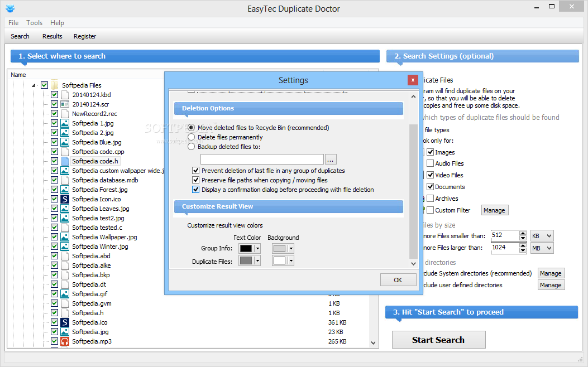Click the Softpedia code.cpp file icon
The height and width of the screenshot is (367, 588).
[65, 152]
